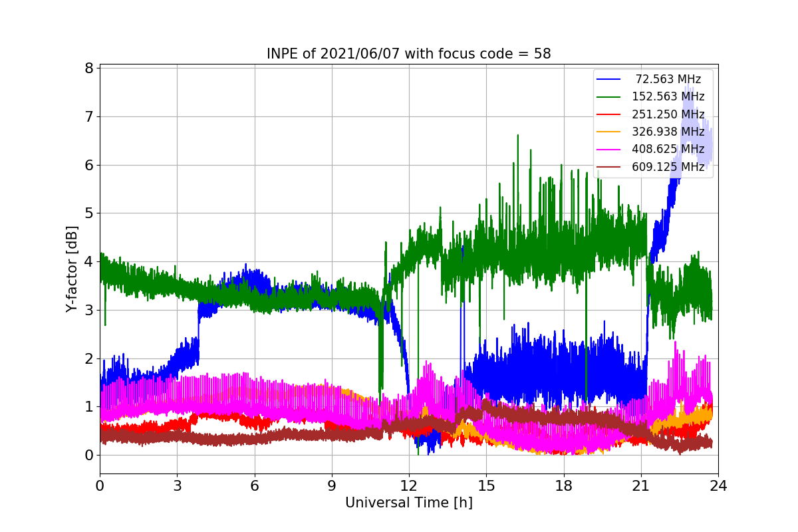
Task: Click x-axis tick label 15
Action: point(486,485)
